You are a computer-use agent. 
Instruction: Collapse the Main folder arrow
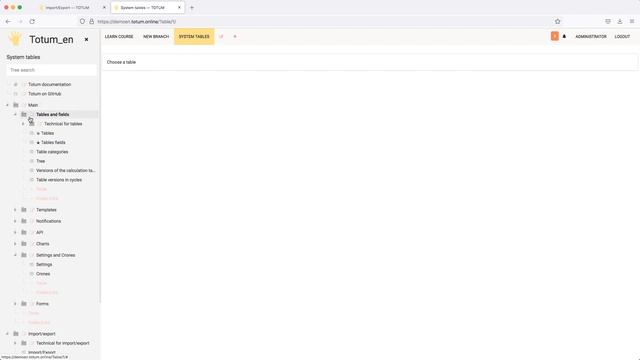(7, 105)
